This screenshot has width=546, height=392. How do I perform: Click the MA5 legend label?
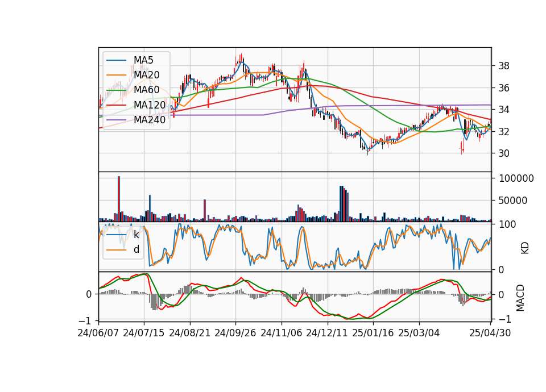(143, 60)
